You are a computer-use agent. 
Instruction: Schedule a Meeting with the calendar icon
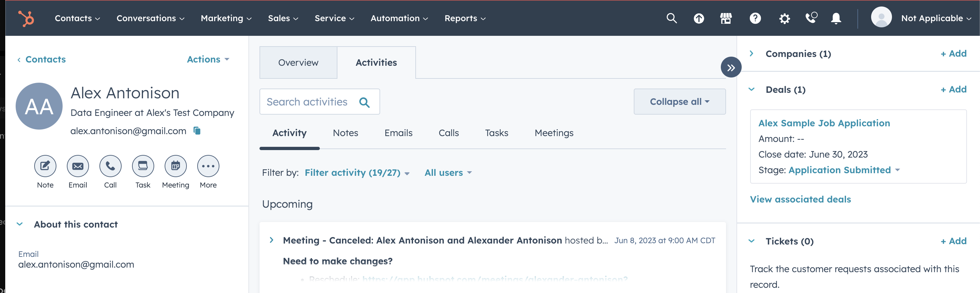(x=176, y=166)
